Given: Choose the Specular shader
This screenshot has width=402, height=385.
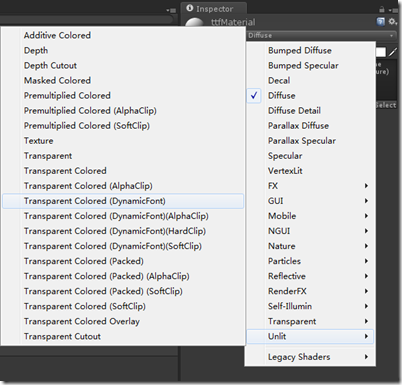Looking at the screenshot, I should [310, 156].
